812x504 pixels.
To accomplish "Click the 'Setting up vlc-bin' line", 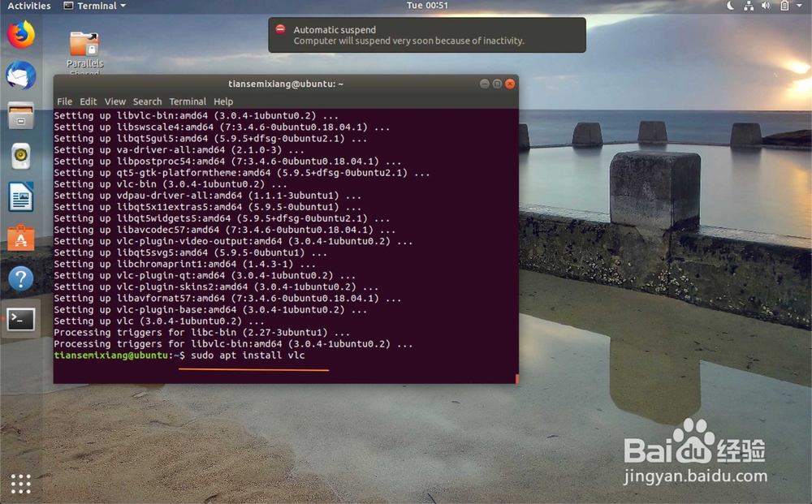I will [x=171, y=185].
